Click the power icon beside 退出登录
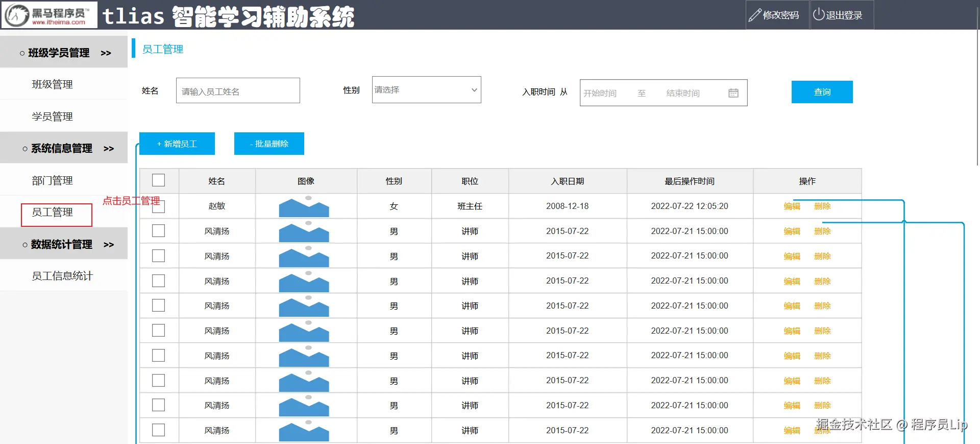Screen dimensions: 980x444 818,14
